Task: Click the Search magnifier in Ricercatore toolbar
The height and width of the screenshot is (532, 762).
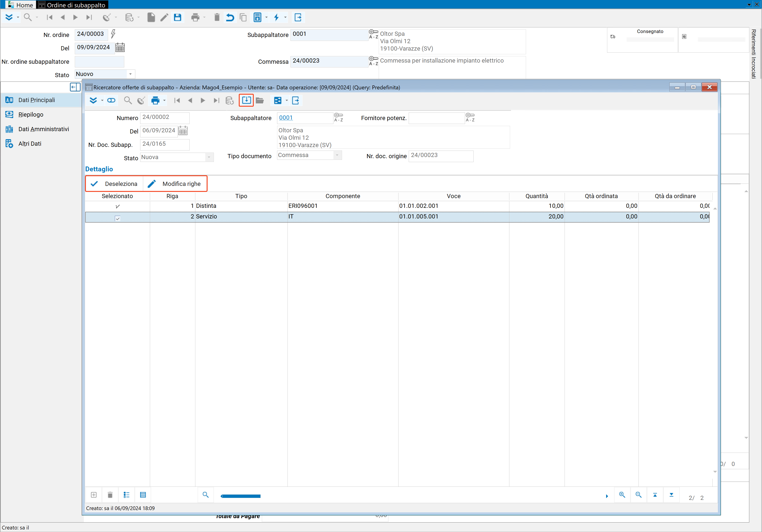Action: [x=128, y=100]
